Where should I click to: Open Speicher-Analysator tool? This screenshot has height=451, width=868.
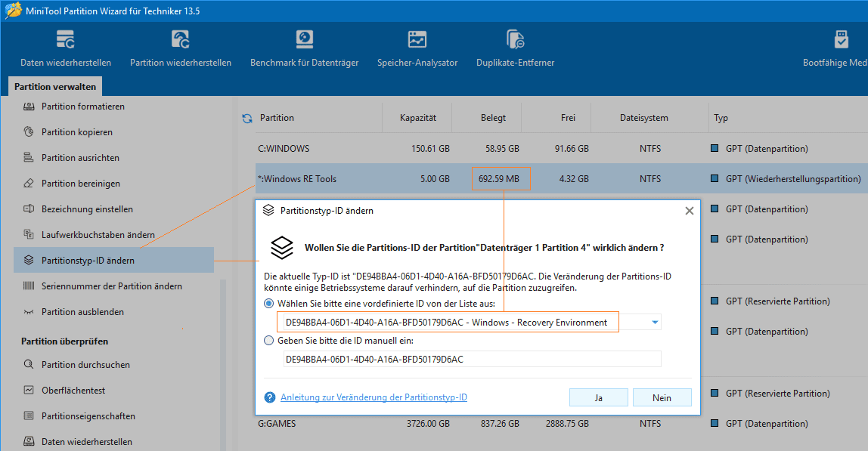click(x=417, y=48)
